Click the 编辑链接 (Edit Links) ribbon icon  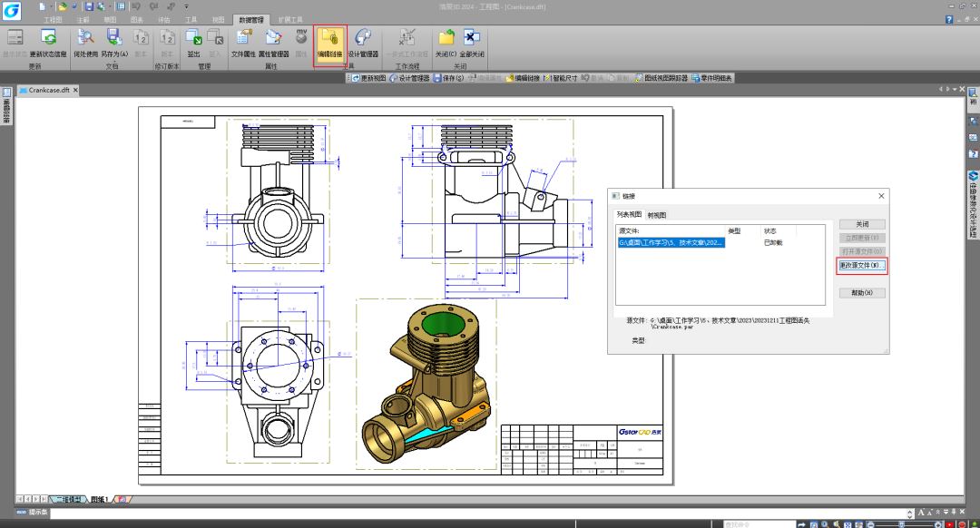click(x=330, y=44)
